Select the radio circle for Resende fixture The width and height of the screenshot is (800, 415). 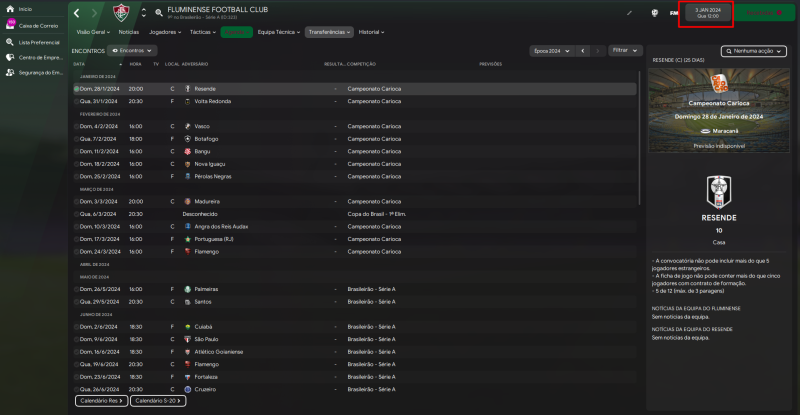(76, 89)
